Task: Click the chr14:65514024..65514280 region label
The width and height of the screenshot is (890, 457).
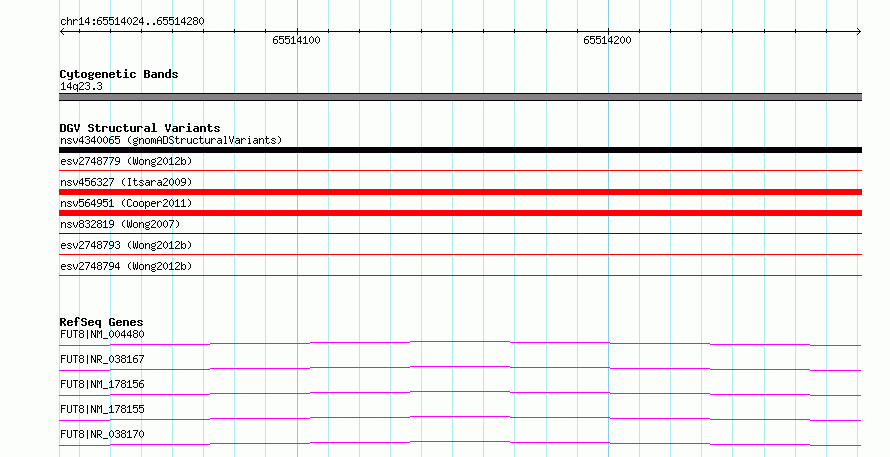Action: [x=132, y=22]
